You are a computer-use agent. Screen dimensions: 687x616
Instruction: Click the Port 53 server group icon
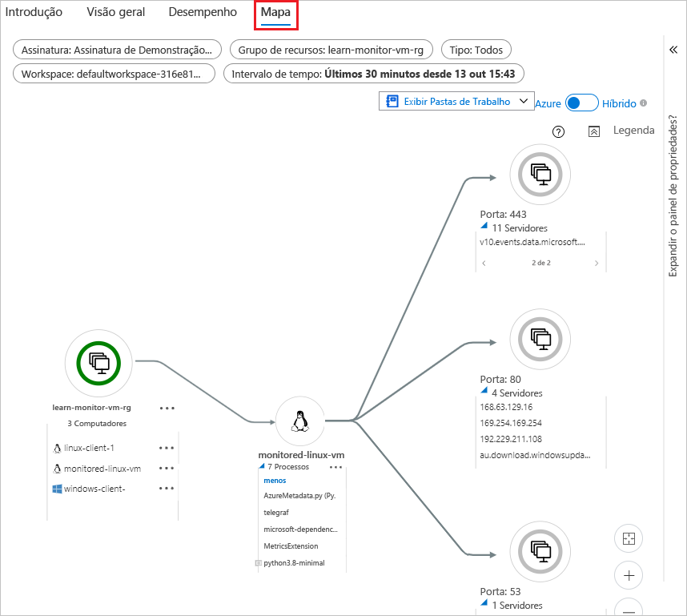[x=540, y=550]
